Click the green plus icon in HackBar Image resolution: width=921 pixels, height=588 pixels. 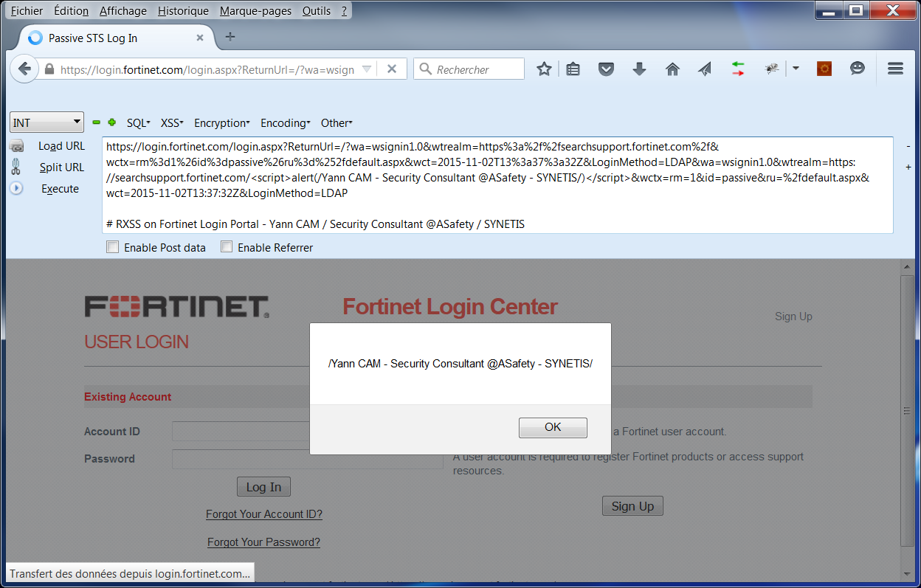click(112, 122)
